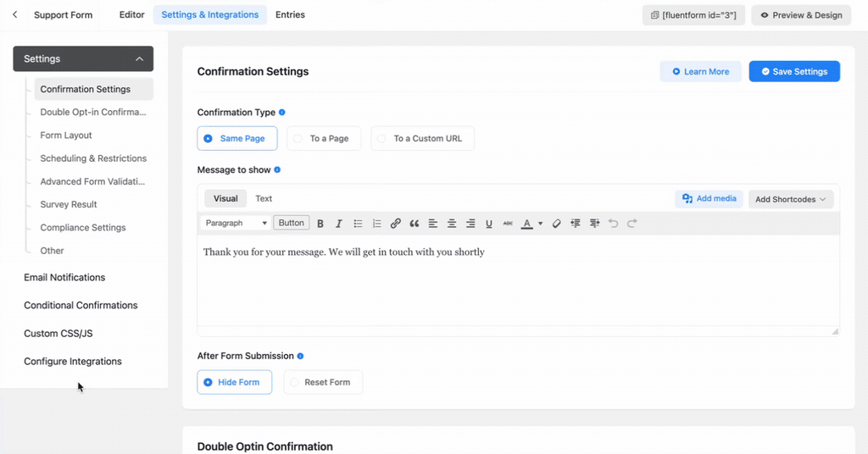Open Email Notifications

click(64, 278)
